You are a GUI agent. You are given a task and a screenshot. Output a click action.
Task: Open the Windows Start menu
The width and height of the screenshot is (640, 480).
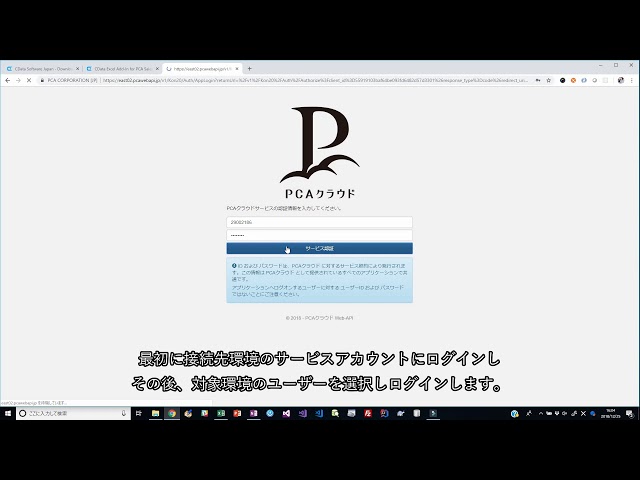tap(8, 413)
